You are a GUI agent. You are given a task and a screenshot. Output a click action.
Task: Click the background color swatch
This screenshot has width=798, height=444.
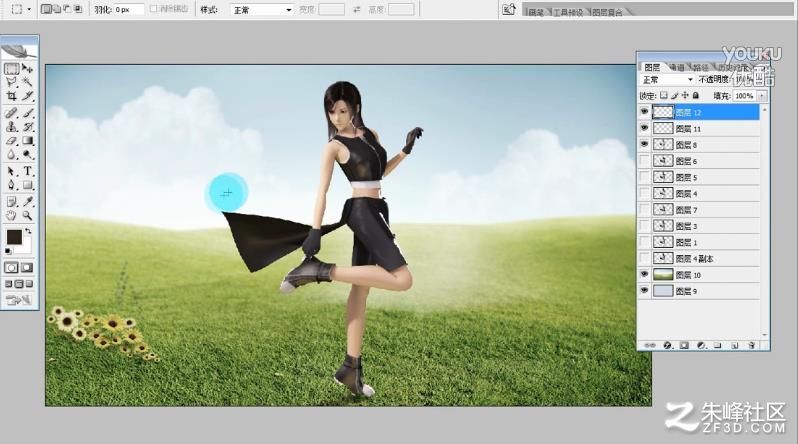click(x=26, y=247)
